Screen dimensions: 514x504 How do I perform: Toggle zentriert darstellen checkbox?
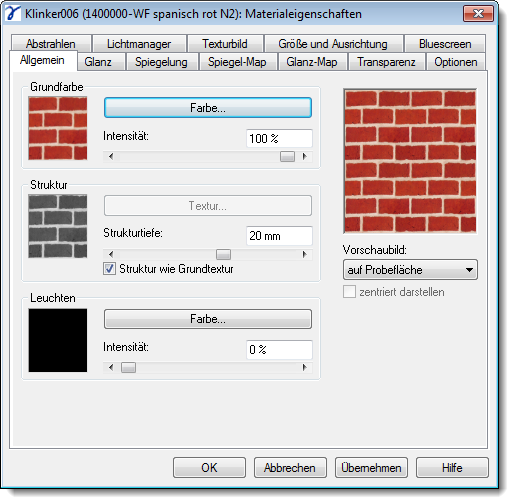pyautogui.click(x=349, y=292)
